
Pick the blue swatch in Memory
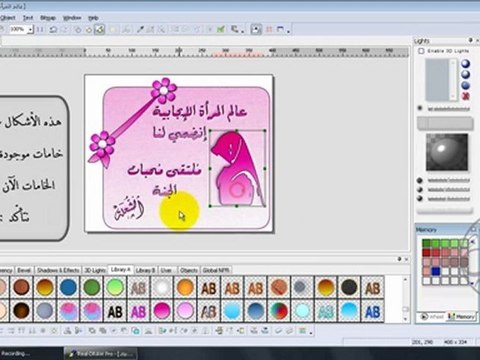(x=436, y=271)
